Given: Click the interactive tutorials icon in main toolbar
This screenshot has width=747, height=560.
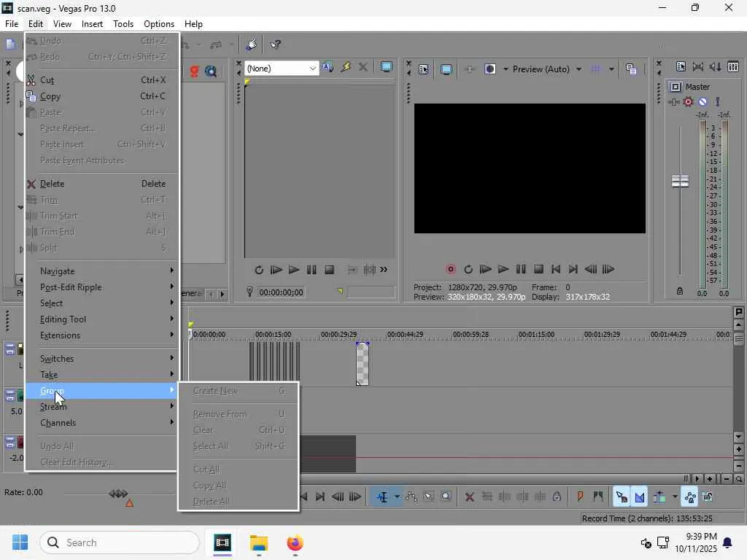Looking at the screenshot, I should 252,44.
